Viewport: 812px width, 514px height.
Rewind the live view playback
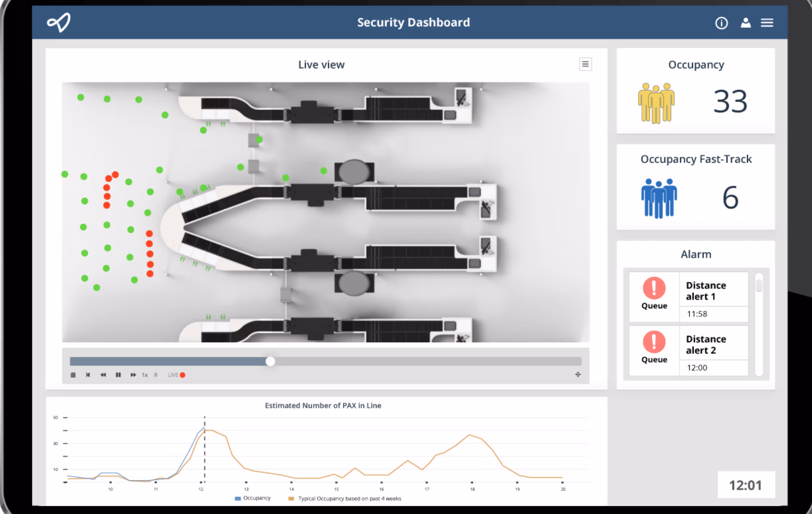(x=103, y=375)
